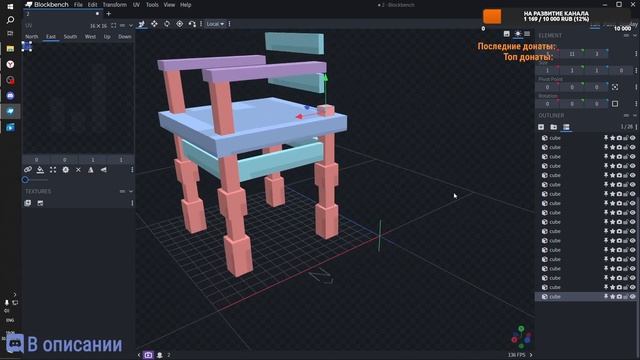Toggle the left view mode icon above Element
The width and height of the screenshot is (640, 360).
click(x=507, y=34)
